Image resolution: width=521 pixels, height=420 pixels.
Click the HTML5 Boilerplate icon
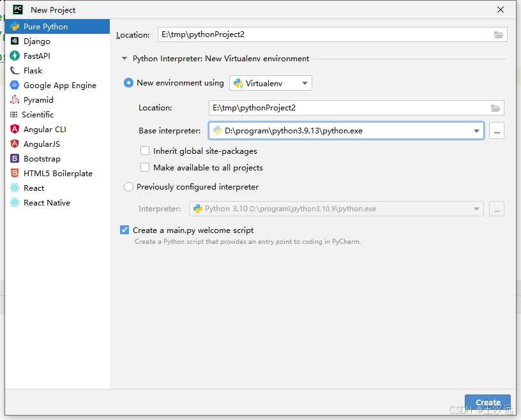[x=15, y=173]
